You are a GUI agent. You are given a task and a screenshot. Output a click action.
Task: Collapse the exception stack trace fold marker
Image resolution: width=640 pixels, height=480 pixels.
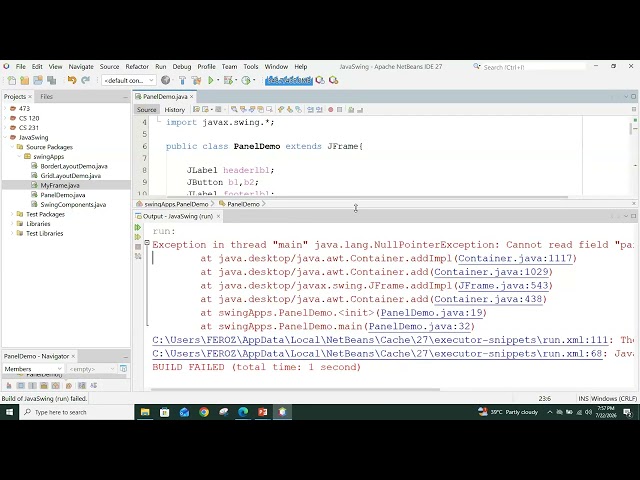(x=147, y=242)
